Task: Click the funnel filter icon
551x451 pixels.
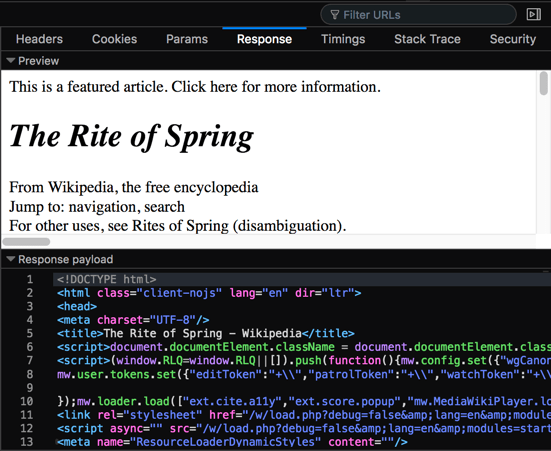Action: 335,15
